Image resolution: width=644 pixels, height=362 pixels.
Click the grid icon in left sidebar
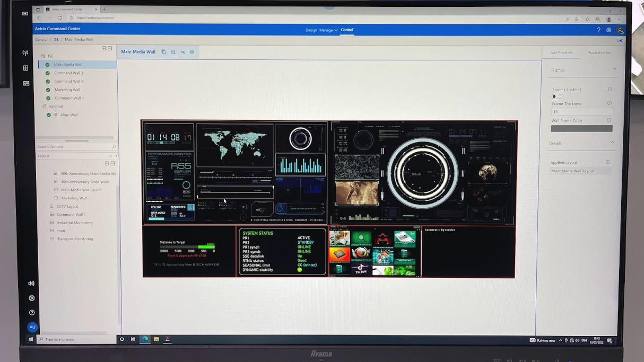(x=25, y=68)
